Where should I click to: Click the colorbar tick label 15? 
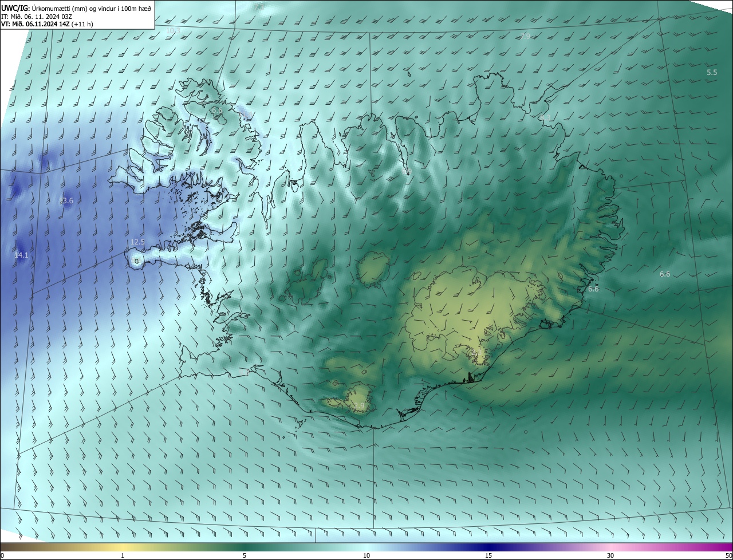click(x=488, y=556)
